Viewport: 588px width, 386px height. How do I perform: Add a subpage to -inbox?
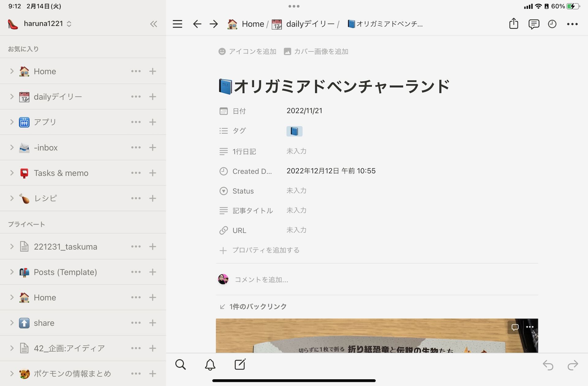(153, 148)
